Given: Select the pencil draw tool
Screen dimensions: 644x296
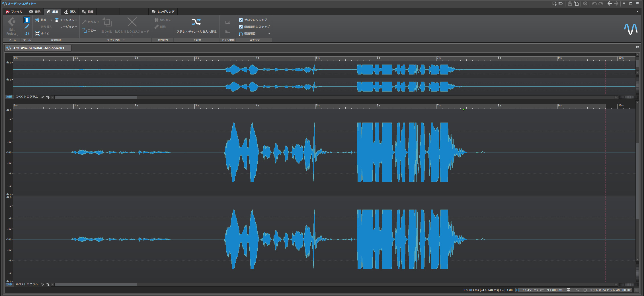Looking at the screenshot, I should click(x=27, y=27).
